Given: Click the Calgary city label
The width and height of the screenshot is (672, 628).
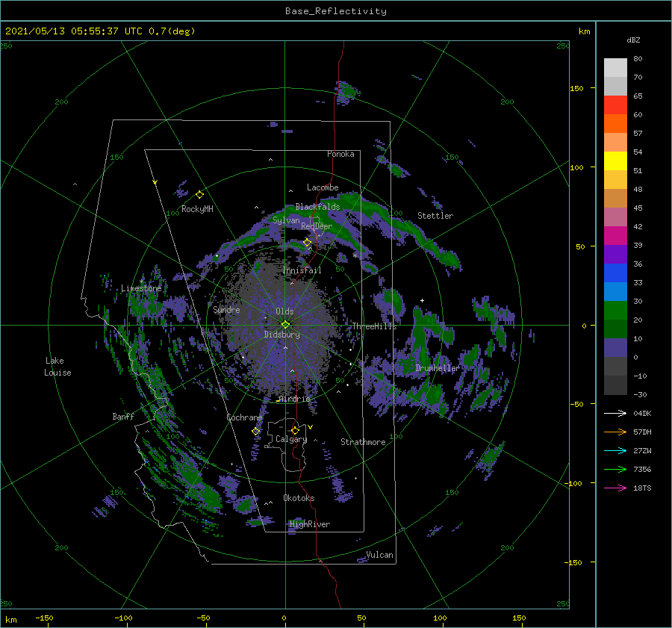Looking at the screenshot, I should 291,439.
